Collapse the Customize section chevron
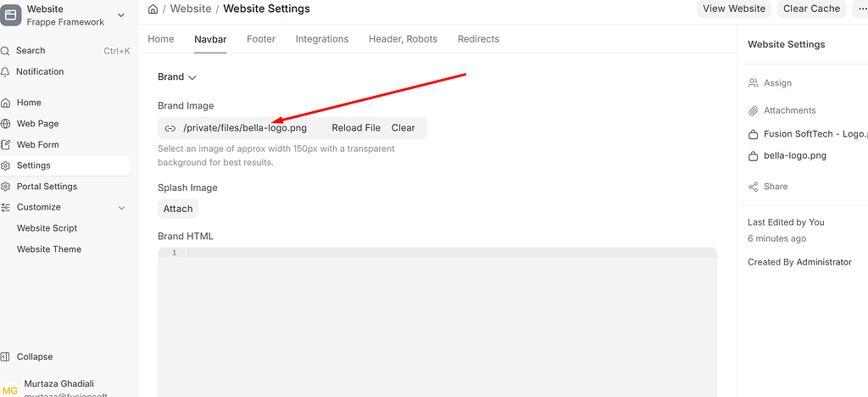Image resolution: width=868 pixels, height=397 pixels. (x=122, y=208)
